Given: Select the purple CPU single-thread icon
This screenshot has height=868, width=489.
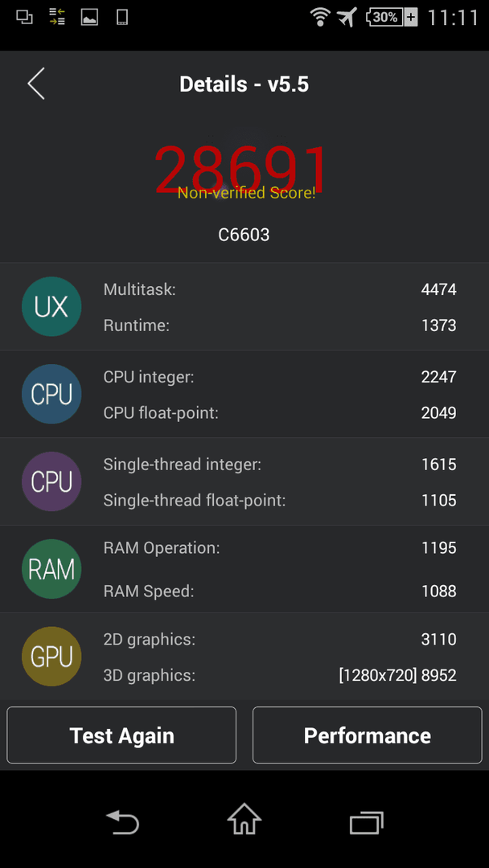Looking at the screenshot, I should pos(51,481).
